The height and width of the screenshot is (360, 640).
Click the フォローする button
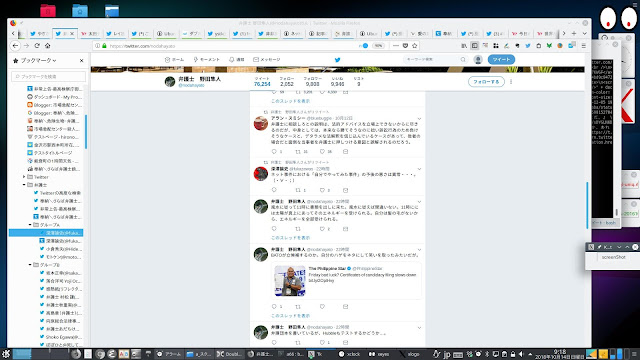tap(486, 82)
